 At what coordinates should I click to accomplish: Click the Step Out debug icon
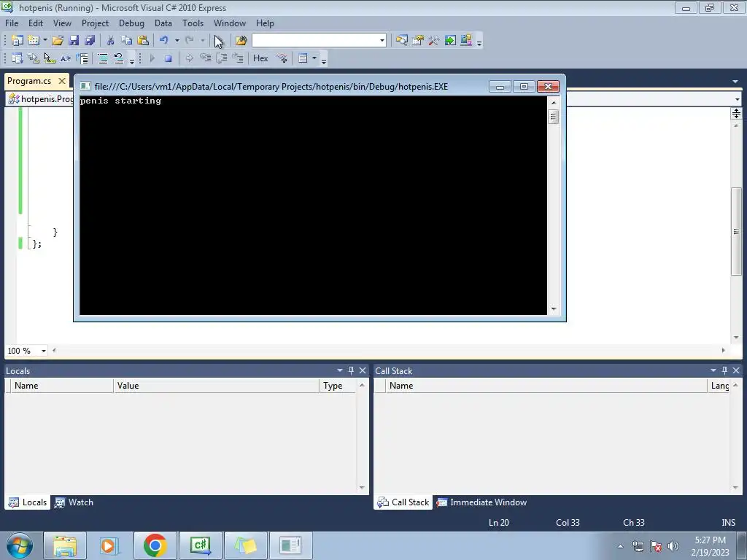(238, 58)
